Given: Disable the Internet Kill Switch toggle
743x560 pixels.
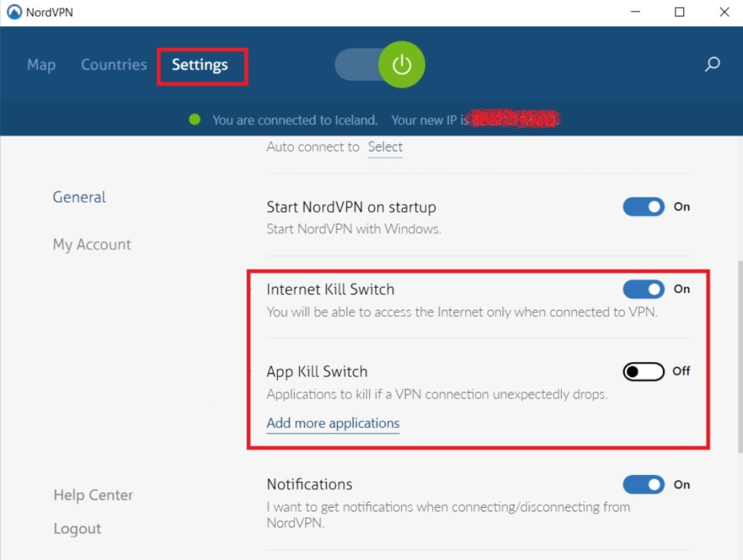Looking at the screenshot, I should click(x=644, y=289).
